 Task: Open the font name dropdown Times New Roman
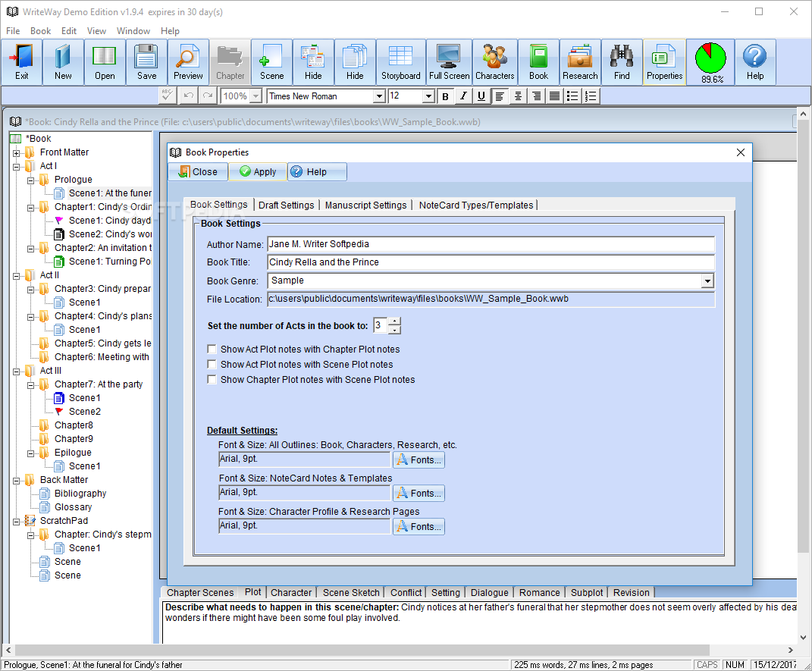coord(379,96)
